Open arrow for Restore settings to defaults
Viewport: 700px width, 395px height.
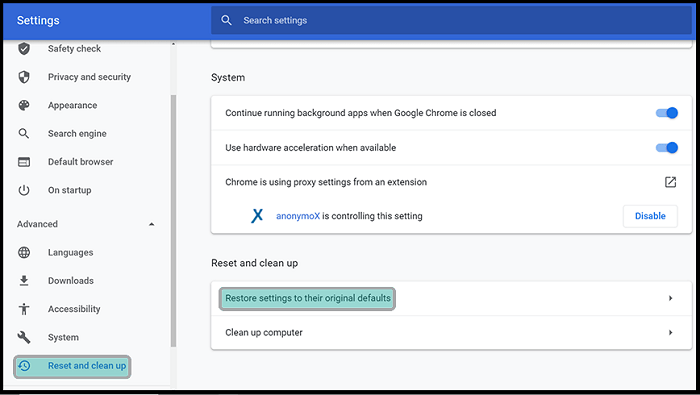671,298
